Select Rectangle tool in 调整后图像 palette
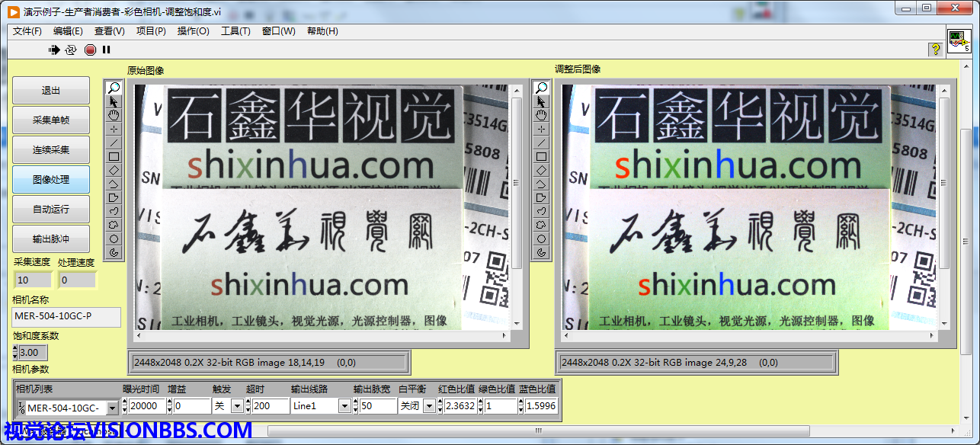 (541, 156)
